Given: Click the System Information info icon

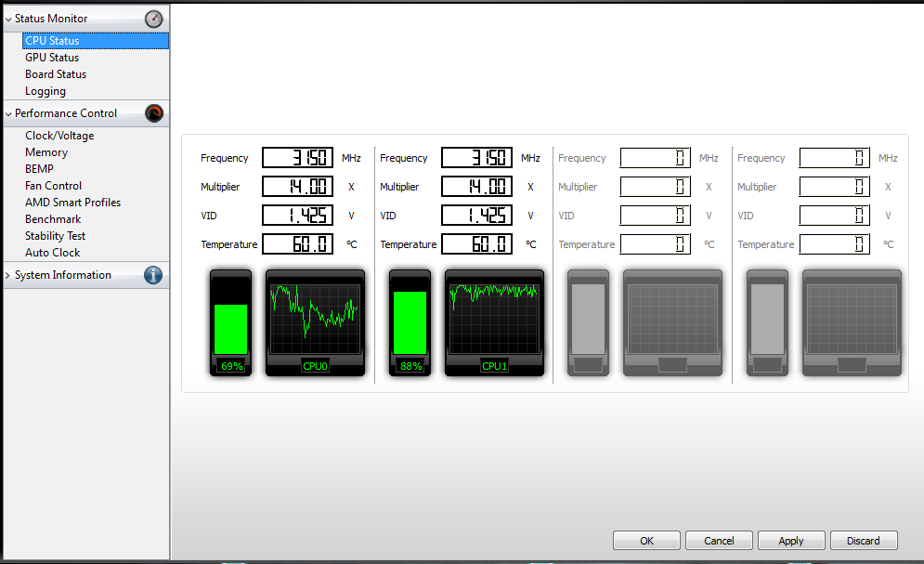Looking at the screenshot, I should (153, 275).
